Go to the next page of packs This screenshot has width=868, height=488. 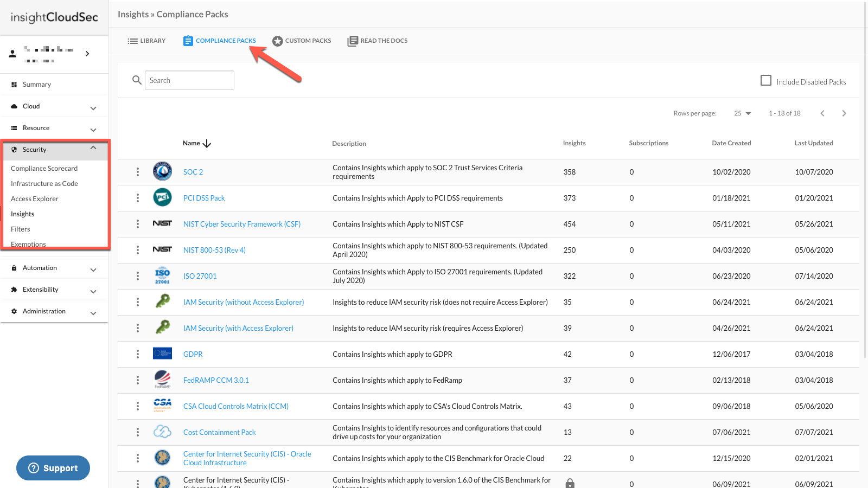(844, 113)
